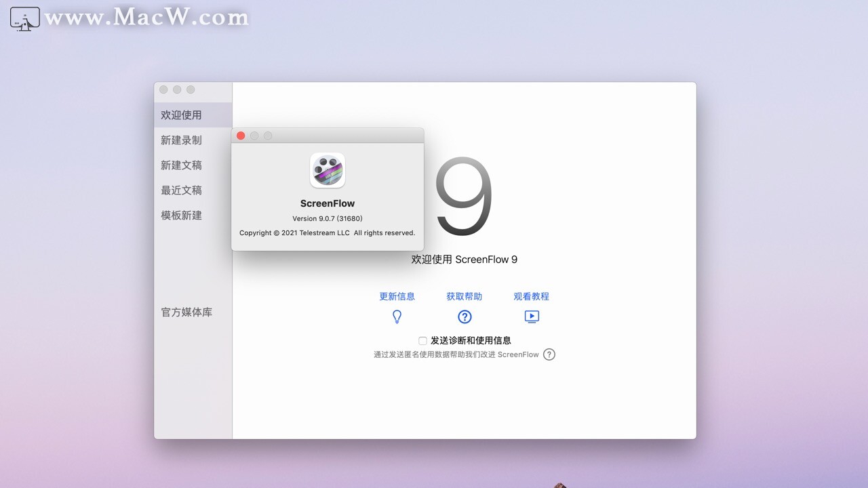The height and width of the screenshot is (488, 868).
Task: Close the ScreenFlow About window
Action: [x=241, y=136]
